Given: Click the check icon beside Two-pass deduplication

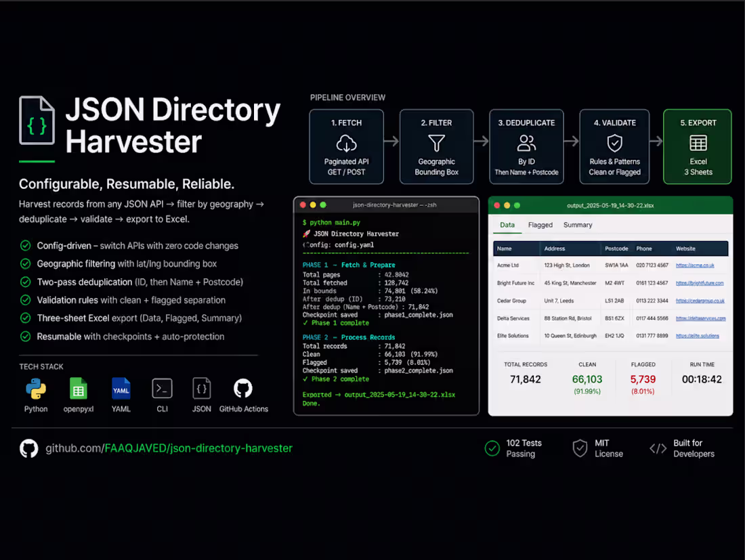Looking at the screenshot, I should pyautogui.click(x=26, y=282).
